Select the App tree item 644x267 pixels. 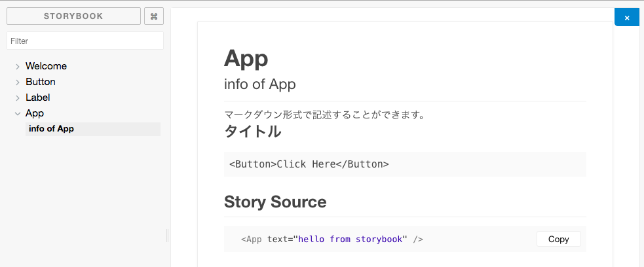(x=35, y=113)
